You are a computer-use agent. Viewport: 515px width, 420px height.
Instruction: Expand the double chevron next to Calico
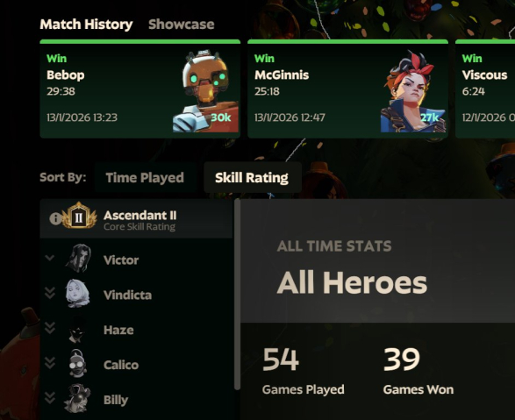point(50,363)
